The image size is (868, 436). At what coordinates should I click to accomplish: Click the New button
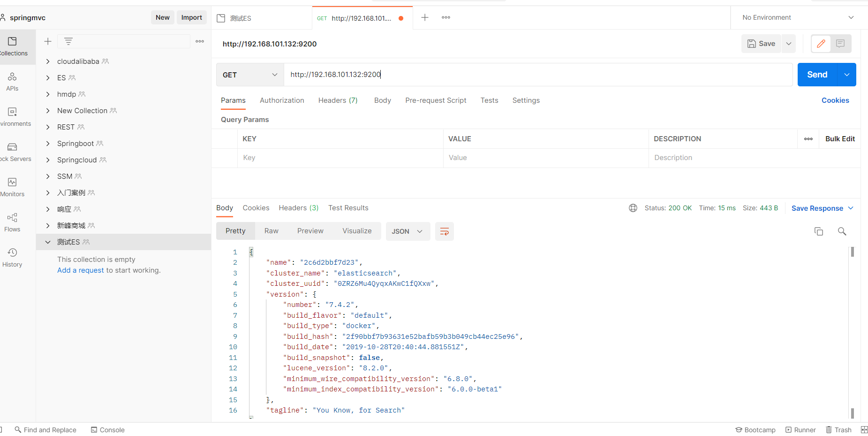(163, 17)
